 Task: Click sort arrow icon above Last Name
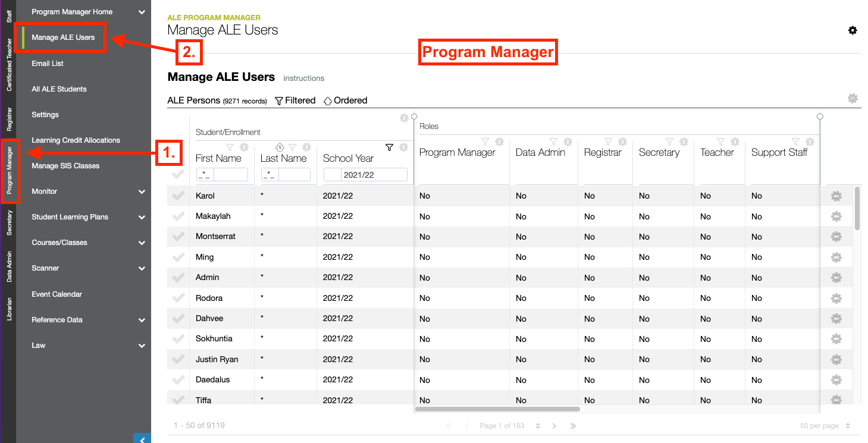280,147
